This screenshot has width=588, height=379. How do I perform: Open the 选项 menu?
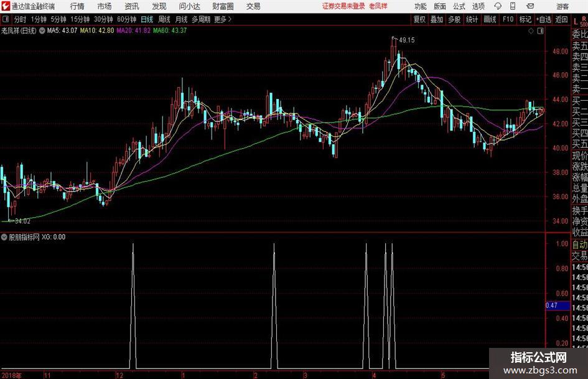[x=478, y=6]
